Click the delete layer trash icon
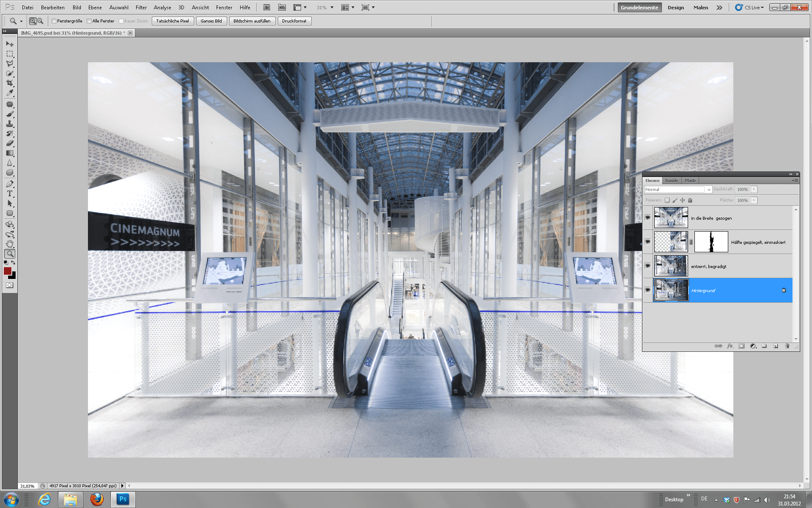The image size is (812, 508). [x=787, y=346]
